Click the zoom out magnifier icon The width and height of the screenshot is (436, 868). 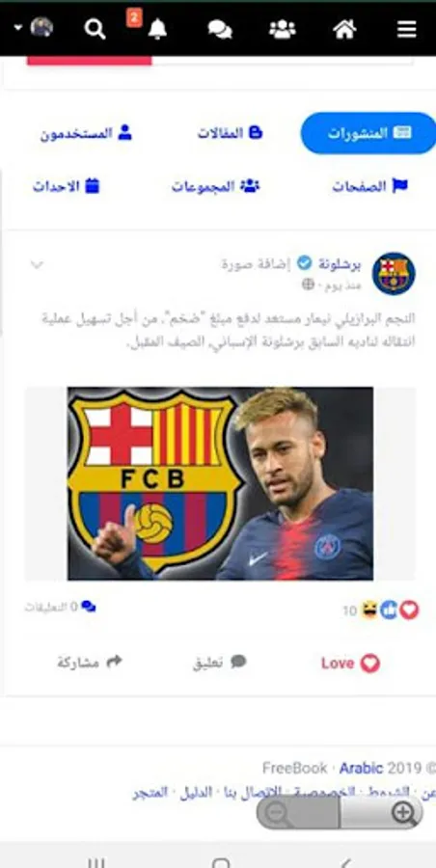point(276,813)
